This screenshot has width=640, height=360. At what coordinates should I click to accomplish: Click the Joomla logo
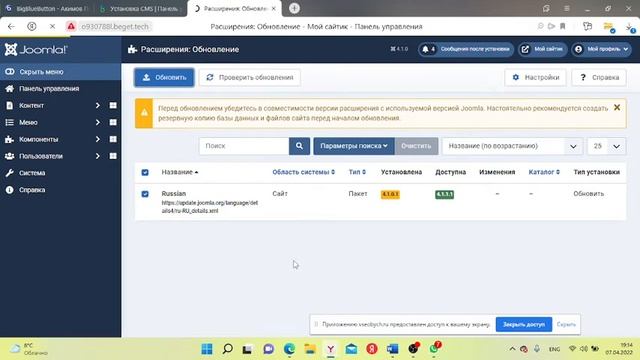[x=36, y=49]
